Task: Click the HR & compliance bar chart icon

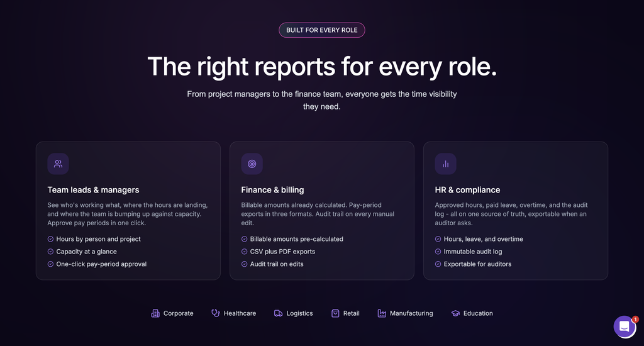Action: [x=446, y=164]
